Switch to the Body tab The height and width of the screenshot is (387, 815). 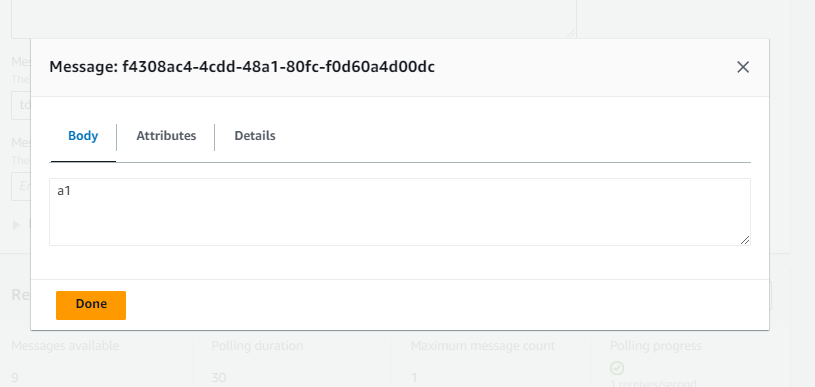(x=83, y=136)
